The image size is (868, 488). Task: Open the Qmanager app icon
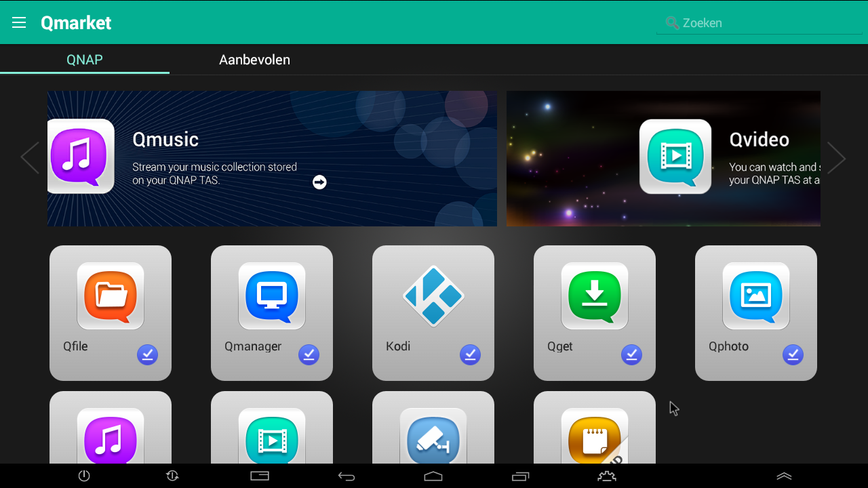pyautogui.click(x=272, y=296)
